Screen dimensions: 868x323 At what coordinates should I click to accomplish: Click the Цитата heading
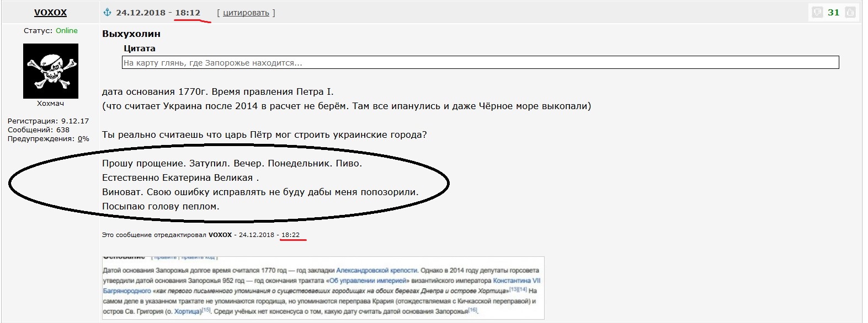point(140,49)
